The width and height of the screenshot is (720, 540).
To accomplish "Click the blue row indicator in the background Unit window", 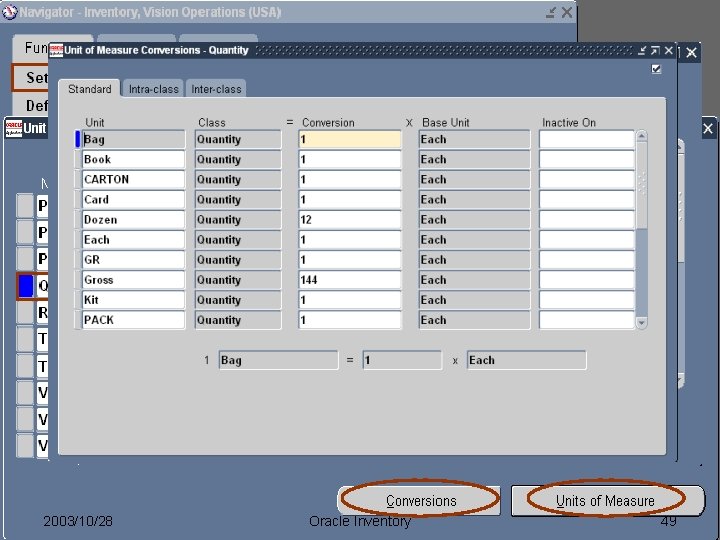I will (26, 286).
